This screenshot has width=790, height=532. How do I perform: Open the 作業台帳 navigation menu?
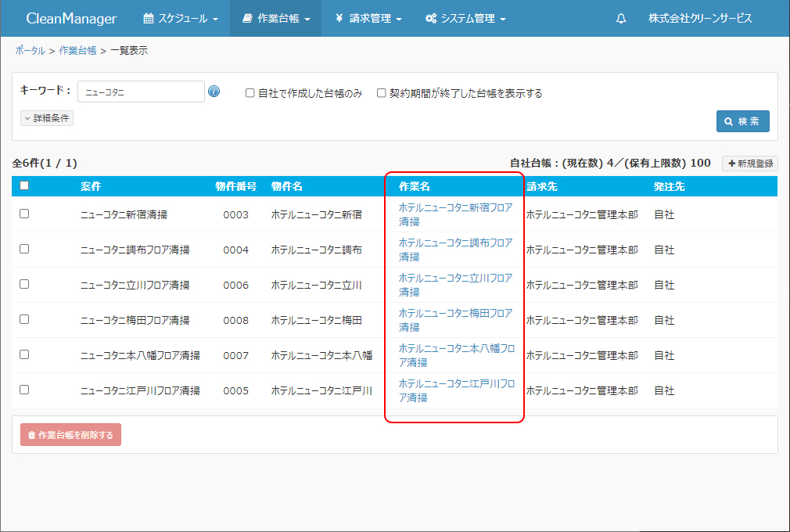pos(275,19)
